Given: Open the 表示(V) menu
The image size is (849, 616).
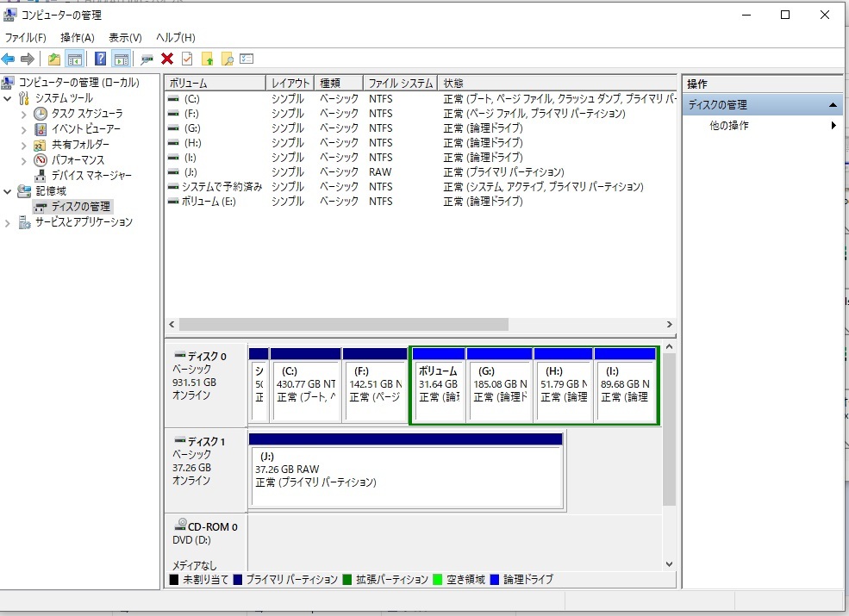Looking at the screenshot, I should point(125,38).
